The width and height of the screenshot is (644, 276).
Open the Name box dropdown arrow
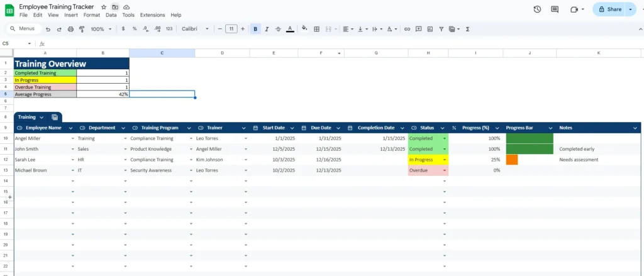[x=29, y=43]
